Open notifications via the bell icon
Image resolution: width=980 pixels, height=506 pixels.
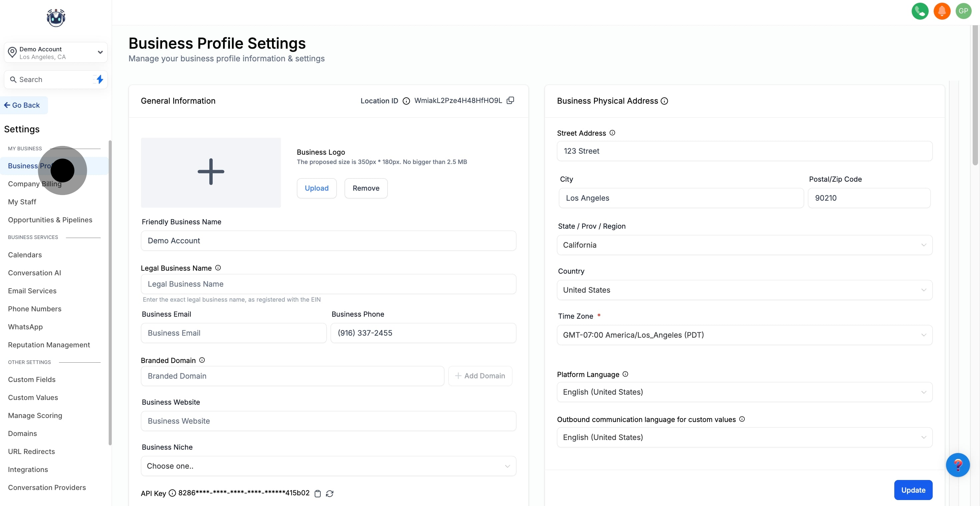point(942,11)
